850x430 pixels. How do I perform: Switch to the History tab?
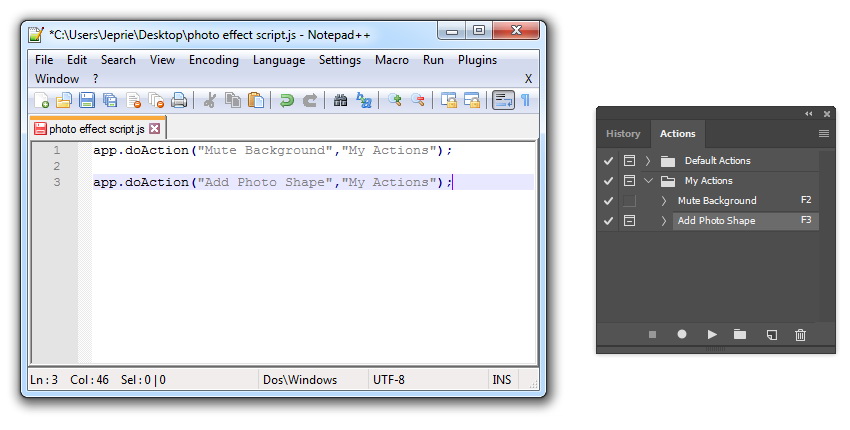tap(623, 133)
